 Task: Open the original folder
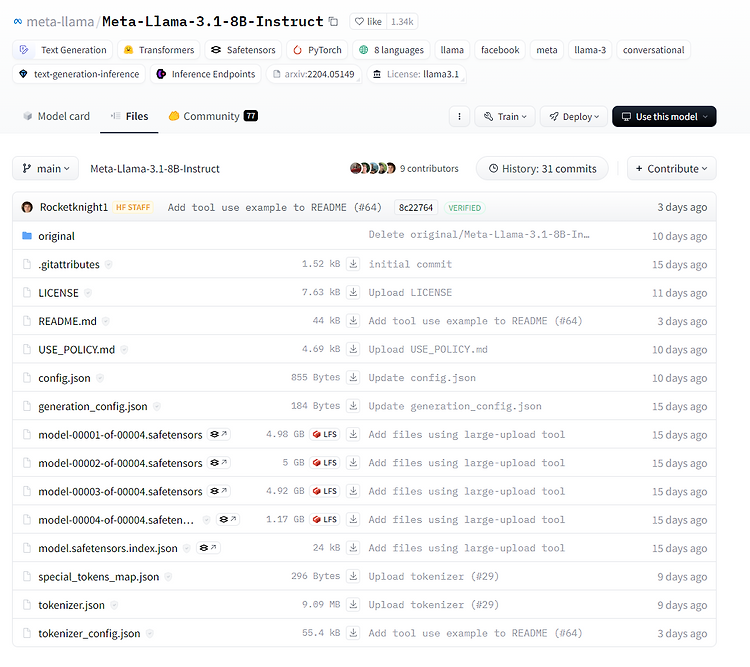tap(56, 236)
